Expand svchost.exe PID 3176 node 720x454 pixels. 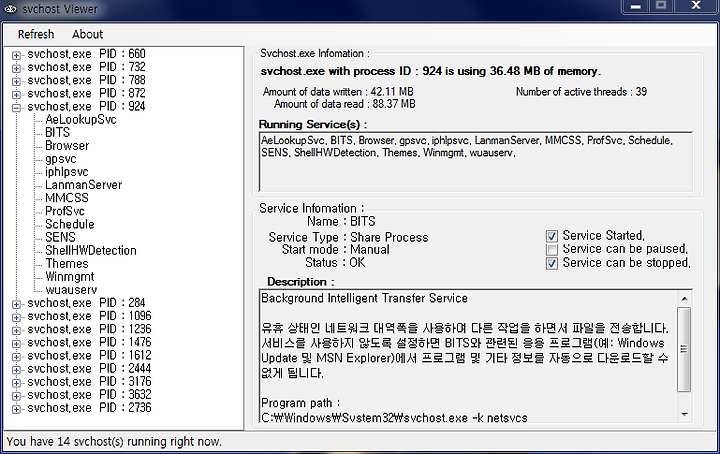click(x=17, y=382)
